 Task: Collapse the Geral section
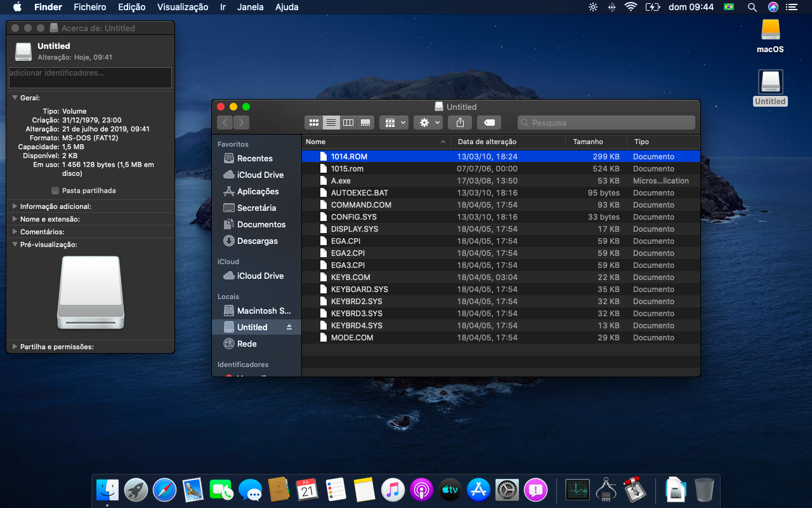click(x=15, y=98)
